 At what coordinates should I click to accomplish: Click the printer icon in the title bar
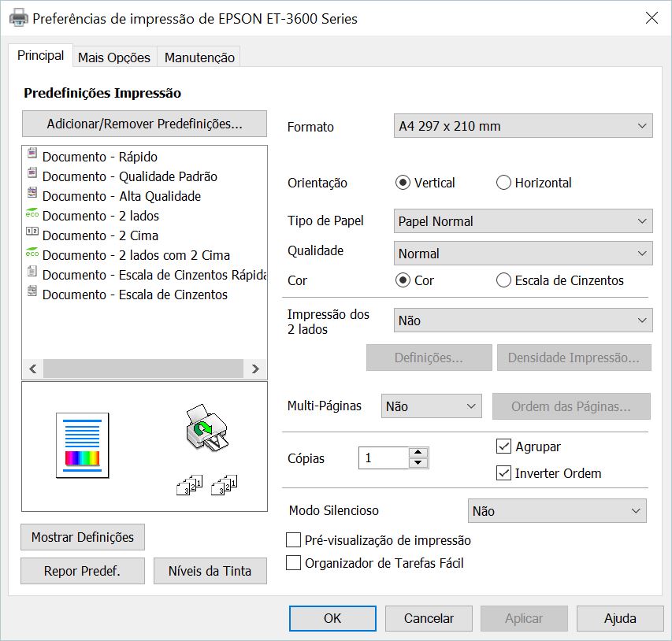point(19,18)
